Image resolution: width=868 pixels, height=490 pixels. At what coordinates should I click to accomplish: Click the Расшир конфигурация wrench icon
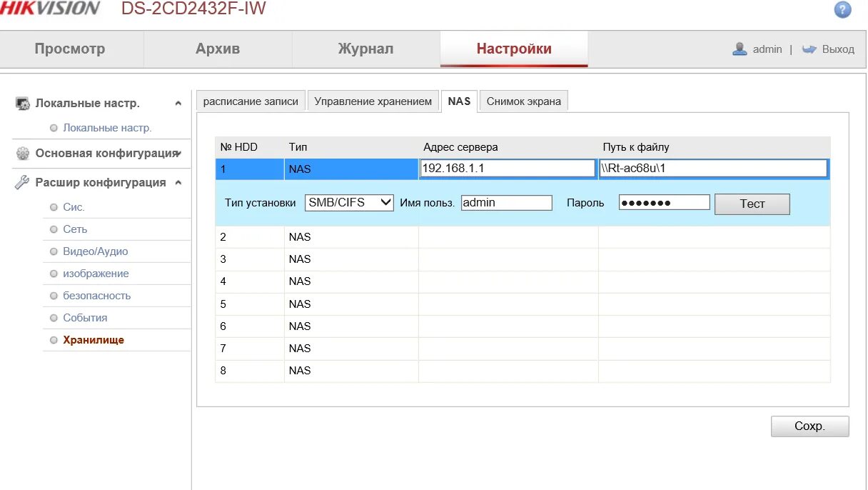23,183
